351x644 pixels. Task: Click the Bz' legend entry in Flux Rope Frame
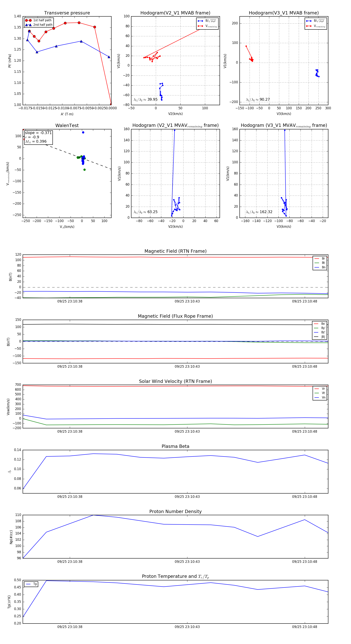(320, 332)
